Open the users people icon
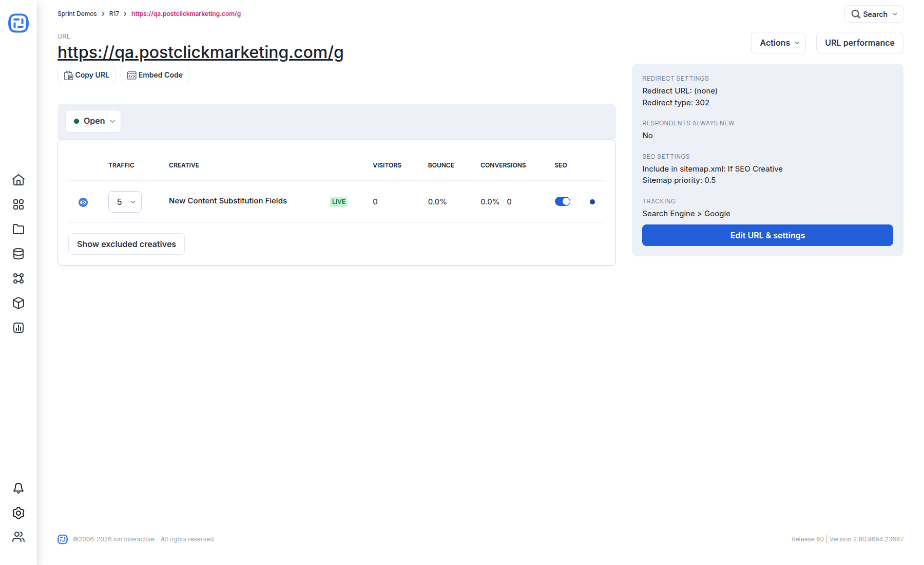 (x=18, y=537)
